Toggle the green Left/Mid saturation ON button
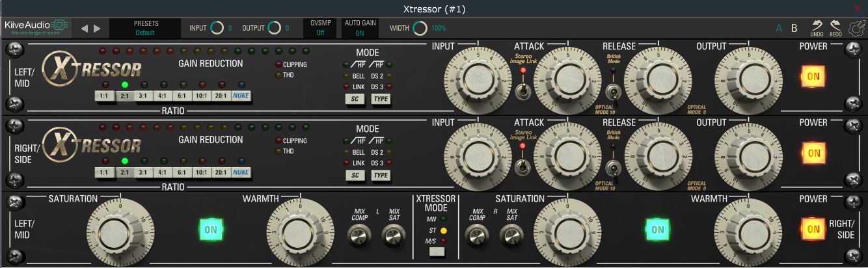This screenshot has width=868, height=268. coord(211,230)
